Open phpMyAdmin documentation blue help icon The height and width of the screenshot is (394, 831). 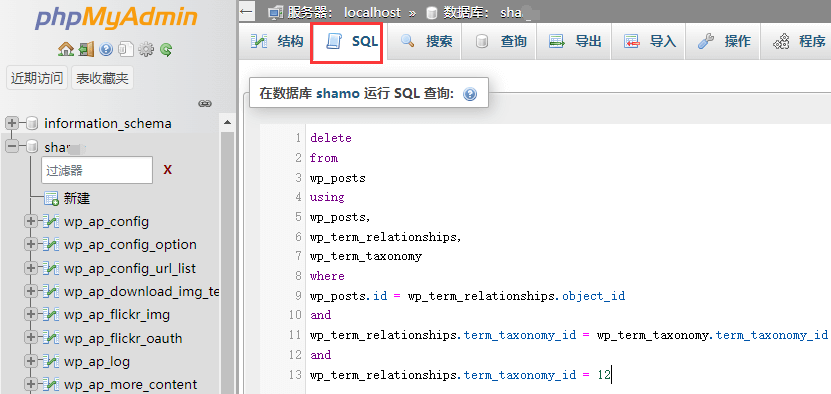(106, 49)
